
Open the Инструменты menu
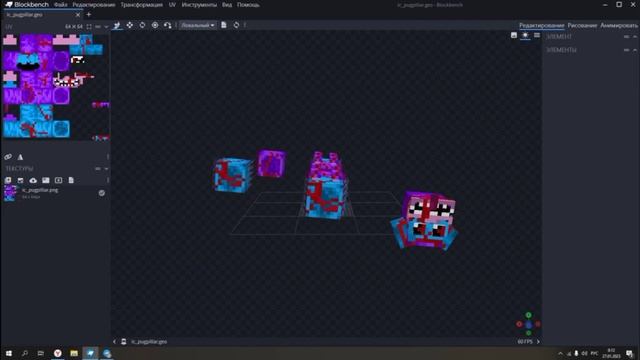coord(199,5)
